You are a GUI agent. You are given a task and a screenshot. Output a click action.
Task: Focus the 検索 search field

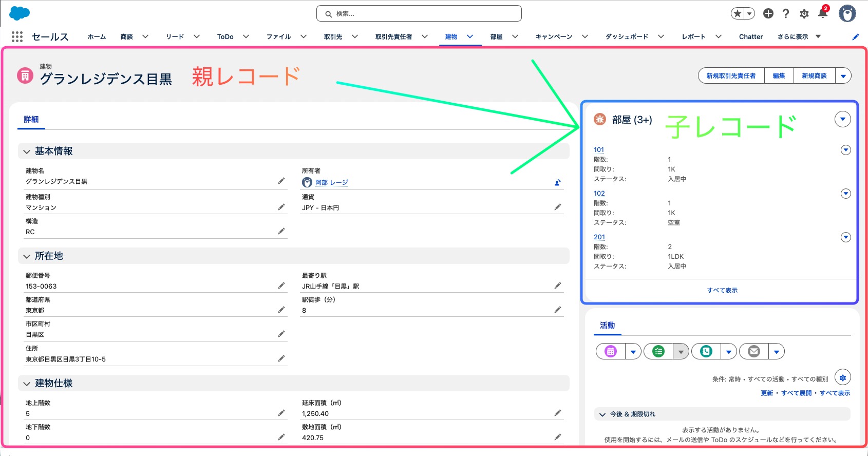(419, 14)
